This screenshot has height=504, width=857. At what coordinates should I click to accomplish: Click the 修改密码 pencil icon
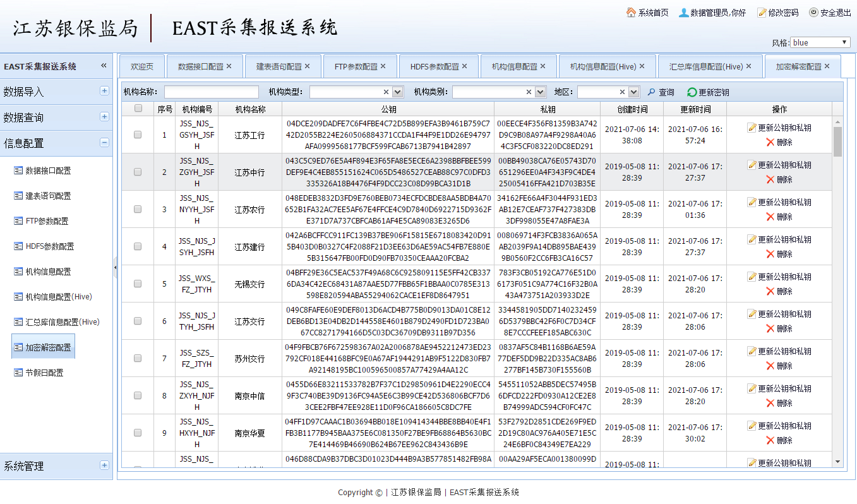[x=762, y=13]
